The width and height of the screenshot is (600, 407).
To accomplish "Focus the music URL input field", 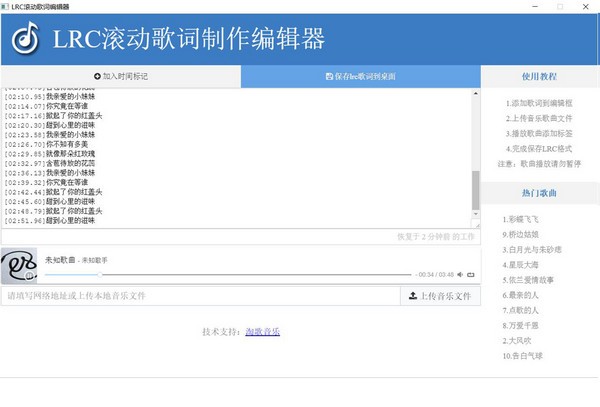I will click(x=200, y=296).
